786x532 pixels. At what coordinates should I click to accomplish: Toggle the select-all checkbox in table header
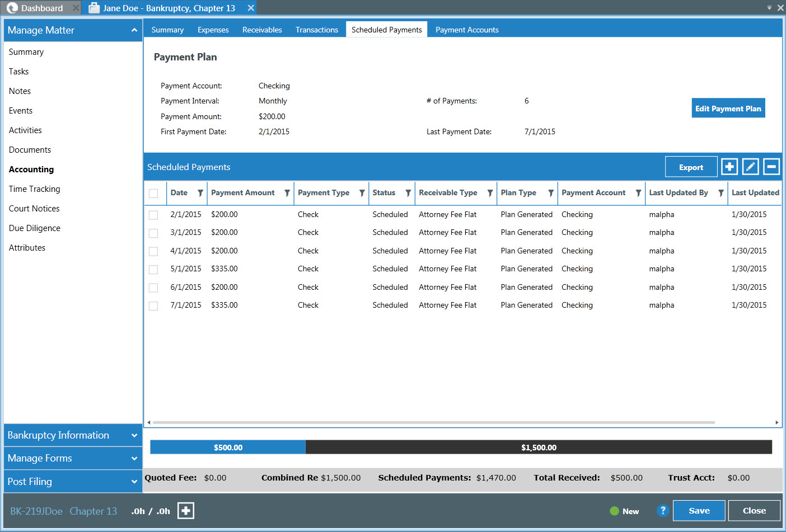point(153,194)
